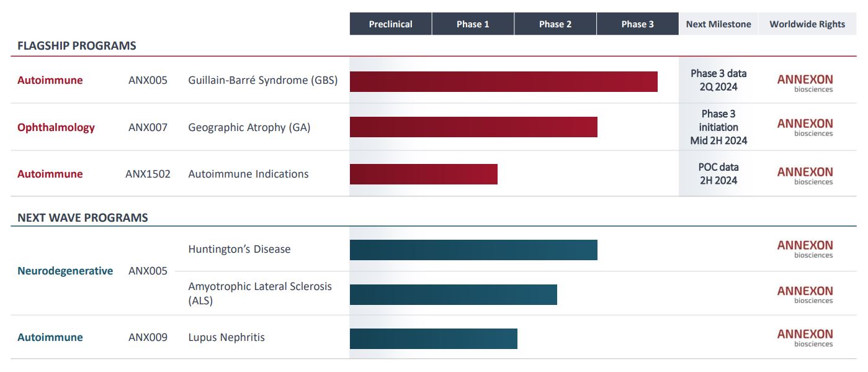Click the Annexon logo beside Huntington's Disease
Viewport: 868px width, 372px height.
coord(805,248)
